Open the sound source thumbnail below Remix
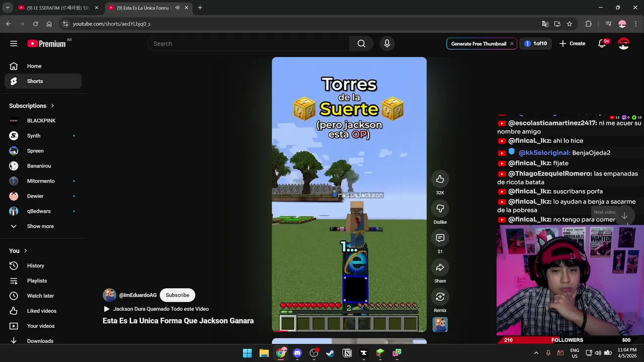This screenshot has height=362, width=644. 440,324
